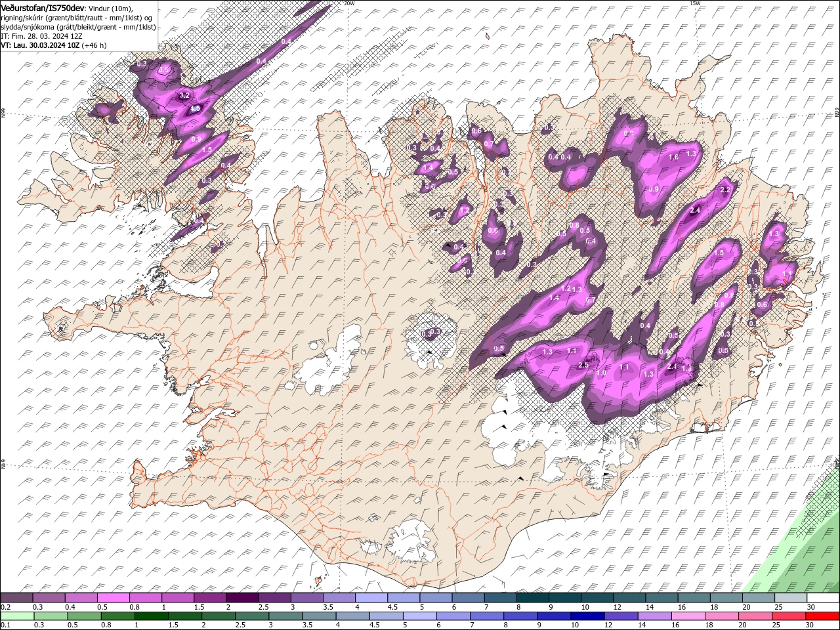
Task: Select the upper legend swatch between 4 and 4.5
Action: click(x=372, y=598)
